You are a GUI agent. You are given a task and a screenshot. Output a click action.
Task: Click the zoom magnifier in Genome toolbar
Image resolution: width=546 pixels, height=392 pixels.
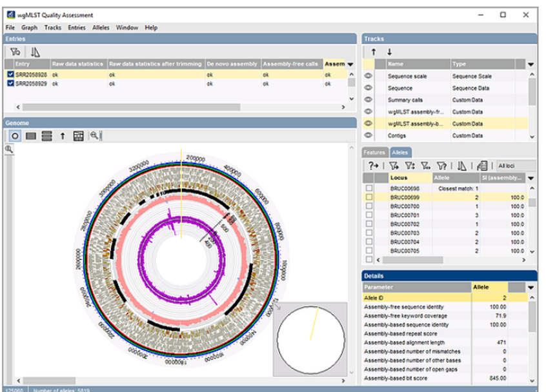pos(94,135)
